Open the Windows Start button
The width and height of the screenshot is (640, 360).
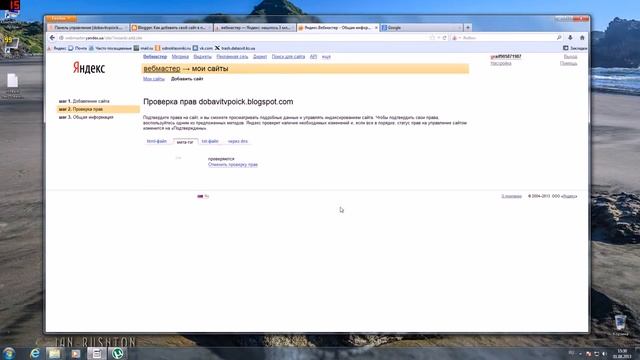[9, 353]
